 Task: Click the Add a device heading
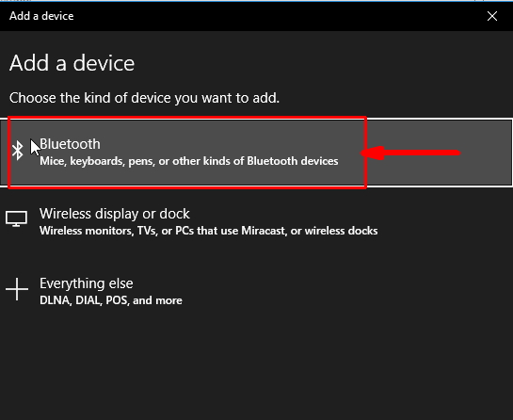[x=72, y=63]
